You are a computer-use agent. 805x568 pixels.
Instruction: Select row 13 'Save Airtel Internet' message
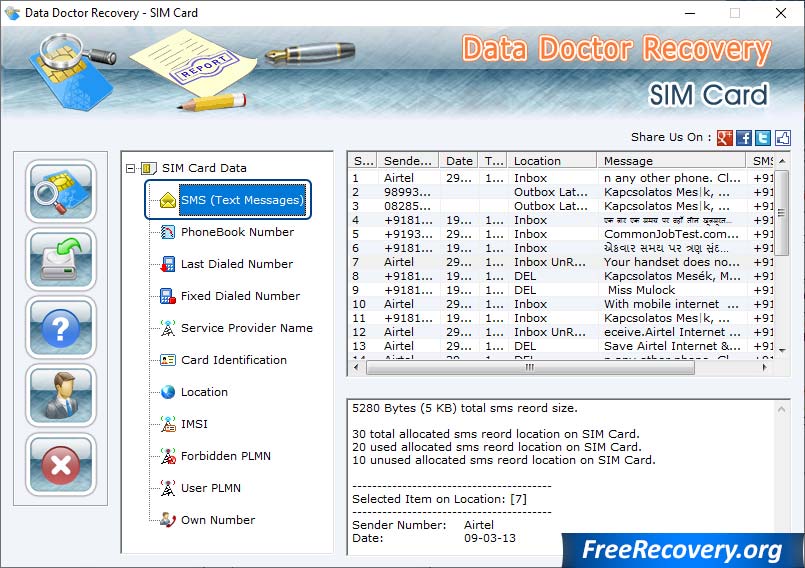[x=672, y=346]
